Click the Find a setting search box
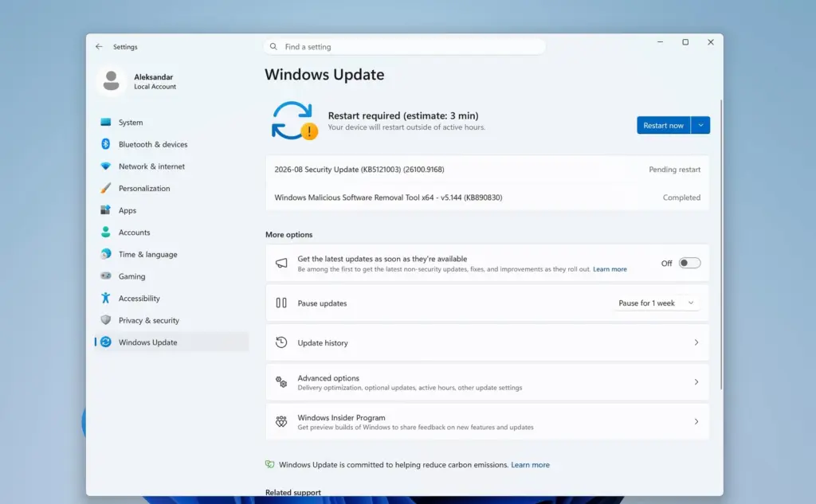The height and width of the screenshot is (504, 816). [404, 46]
